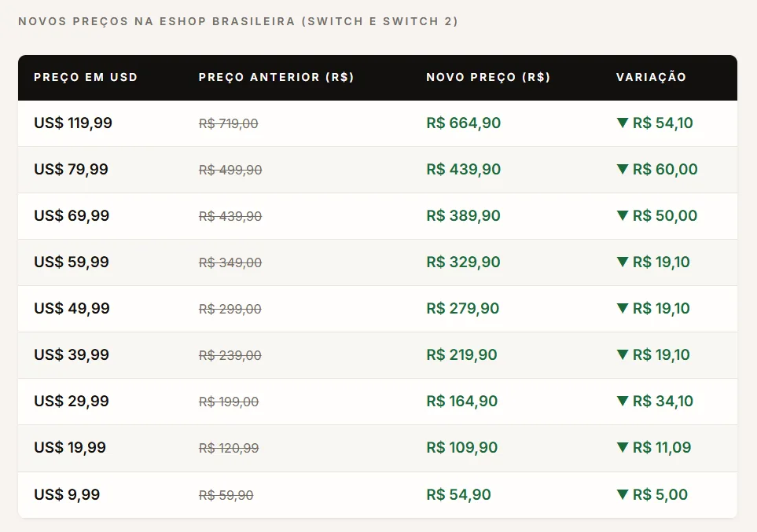
Task: Click the new price R$ 279,90
Action: click(462, 309)
